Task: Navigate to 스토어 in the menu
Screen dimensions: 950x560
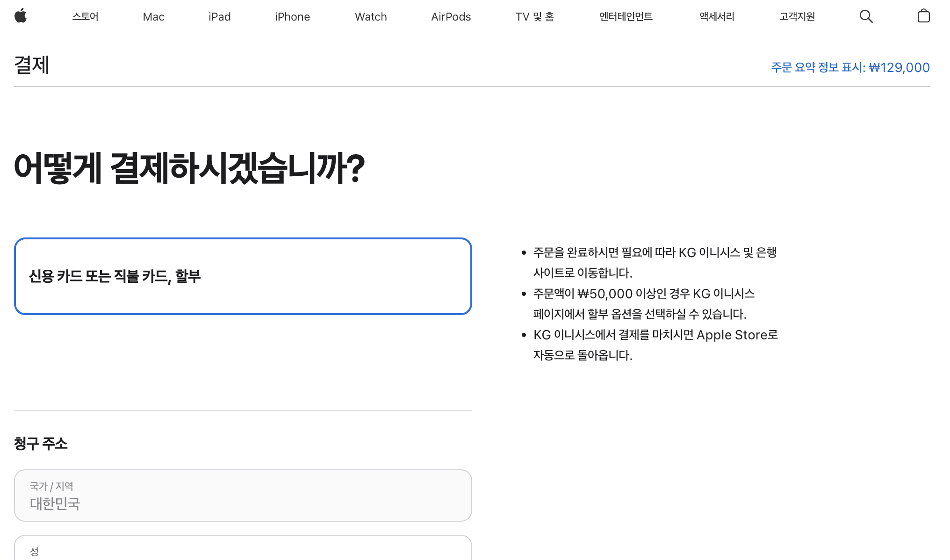Action: click(x=85, y=16)
